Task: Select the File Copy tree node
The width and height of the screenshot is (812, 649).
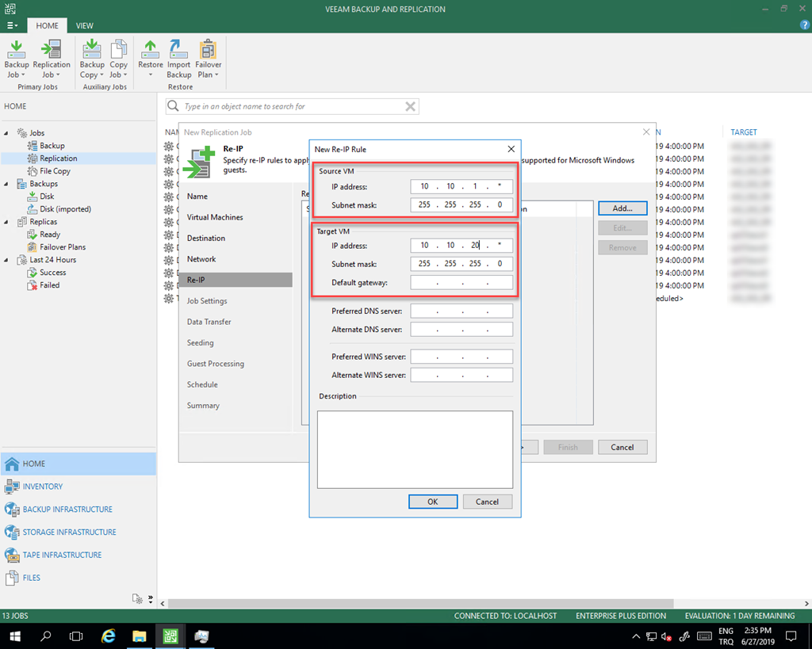Action: coord(55,171)
